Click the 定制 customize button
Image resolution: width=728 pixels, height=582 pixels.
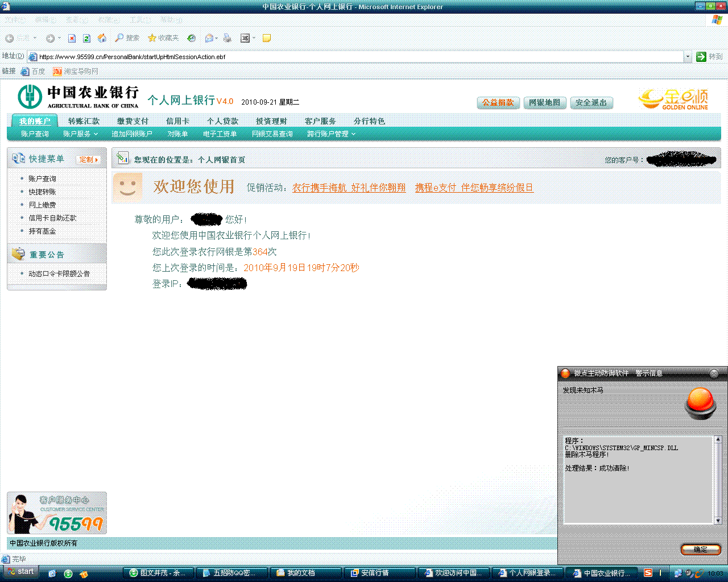(89, 160)
